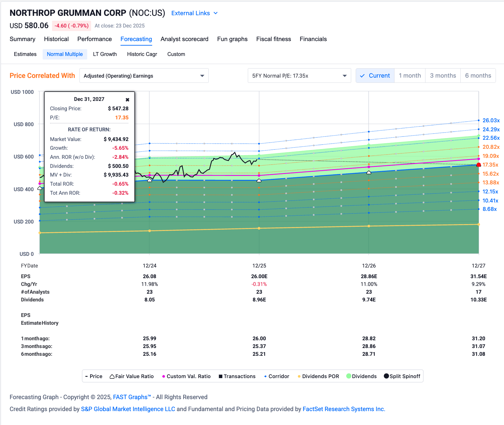The height and width of the screenshot is (425, 504).
Task: Enable the 3 months view
Action: coord(443,75)
